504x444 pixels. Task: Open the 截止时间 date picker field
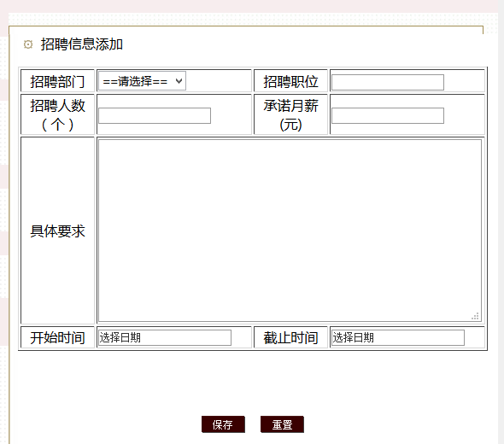398,337
